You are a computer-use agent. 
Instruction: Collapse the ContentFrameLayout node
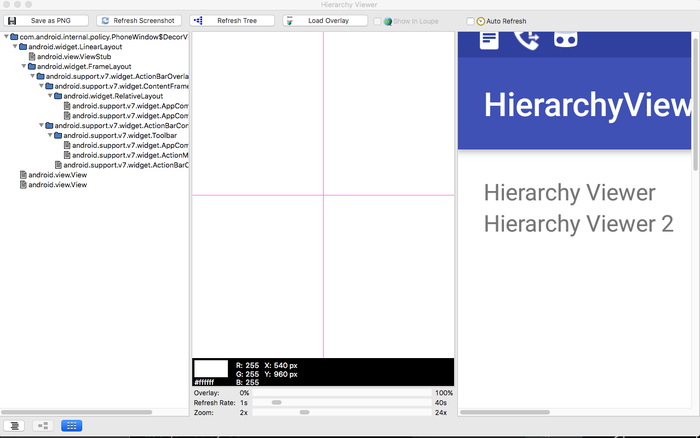[41, 86]
